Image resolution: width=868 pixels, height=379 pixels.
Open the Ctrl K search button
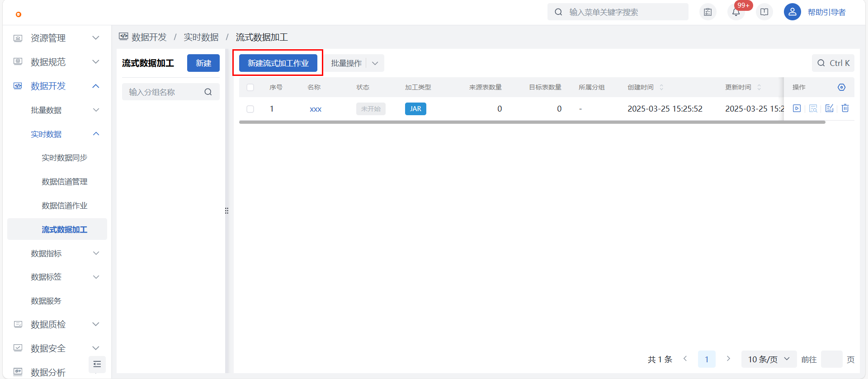click(x=833, y=63)
